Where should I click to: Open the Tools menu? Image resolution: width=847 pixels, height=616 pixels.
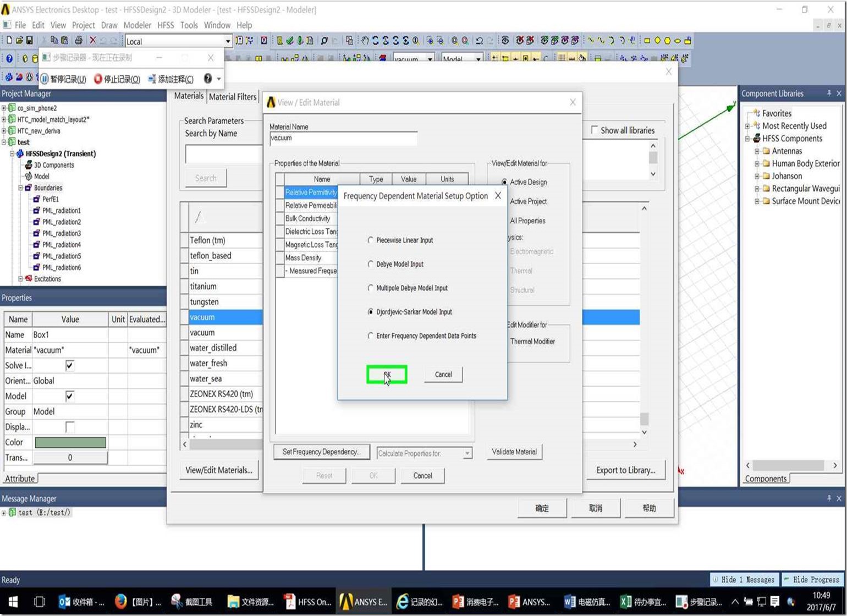(189, 25)
